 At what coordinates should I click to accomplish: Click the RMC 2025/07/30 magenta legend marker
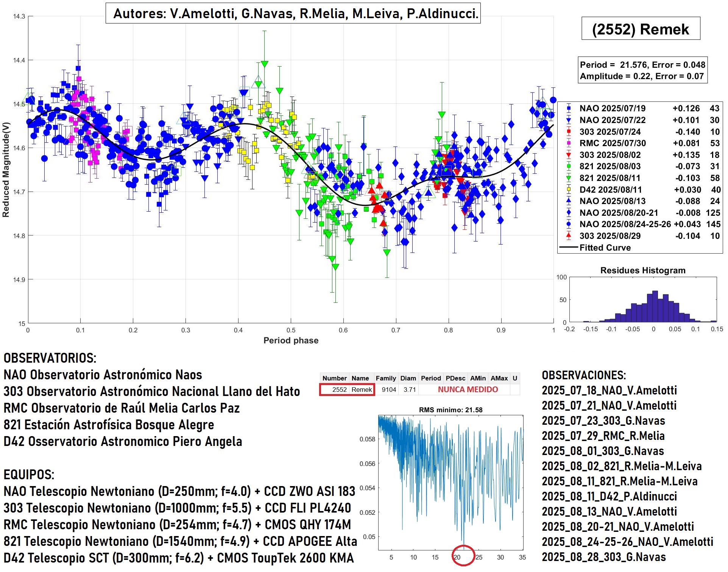tap(569, 143)
